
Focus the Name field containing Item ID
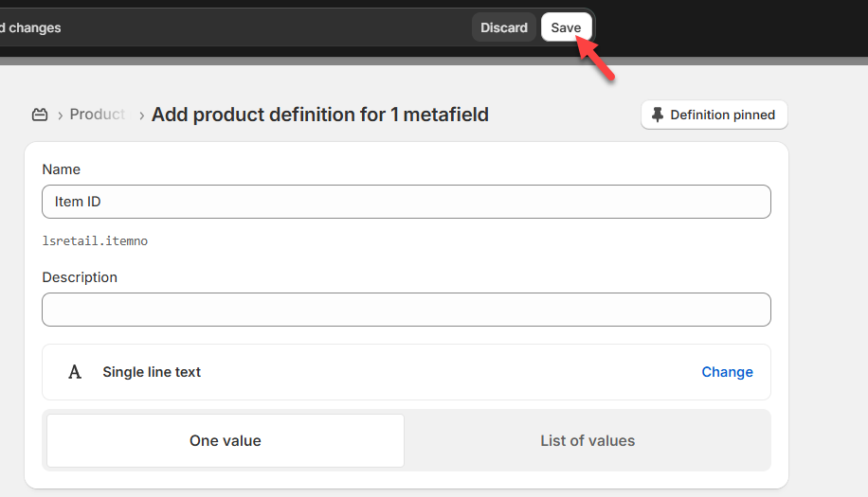[x=406, y=202]
